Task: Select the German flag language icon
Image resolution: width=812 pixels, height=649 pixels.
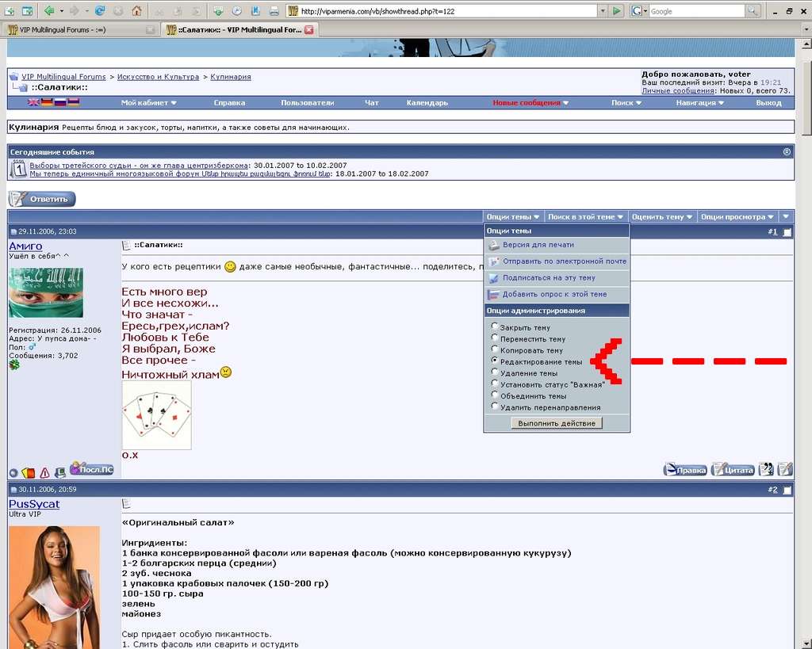Action: (x=47, y=103)
